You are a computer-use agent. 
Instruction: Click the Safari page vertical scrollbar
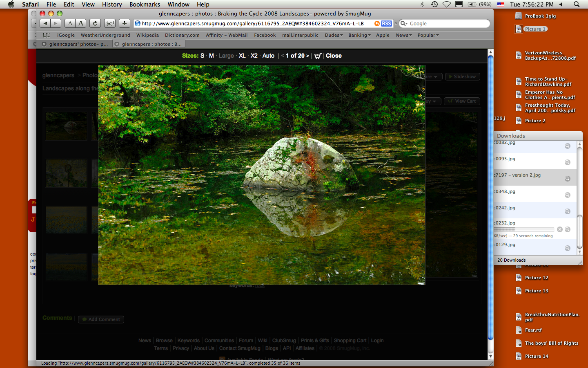coord(491,198)
